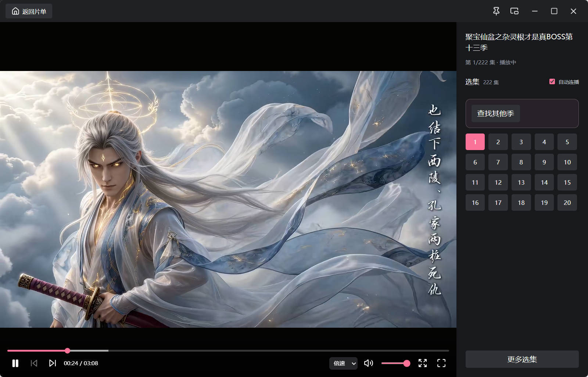Skip to the next episode
588x377 pixels.
[x=53, y=363]
